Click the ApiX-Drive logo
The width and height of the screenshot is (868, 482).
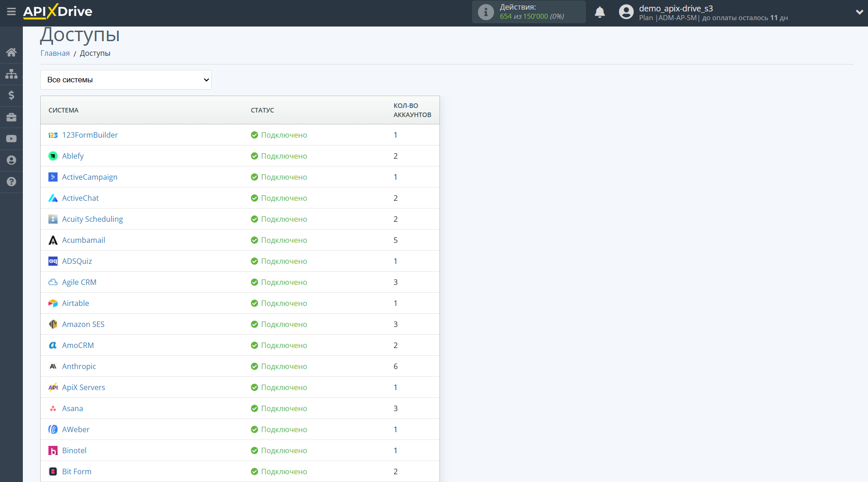(x=58, y=11)
